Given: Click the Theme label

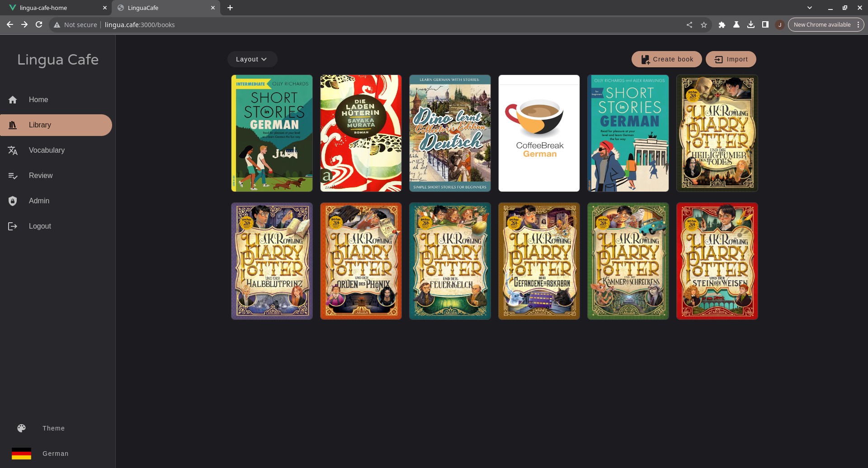Looking at the screenshot, I should coord(53,428).
